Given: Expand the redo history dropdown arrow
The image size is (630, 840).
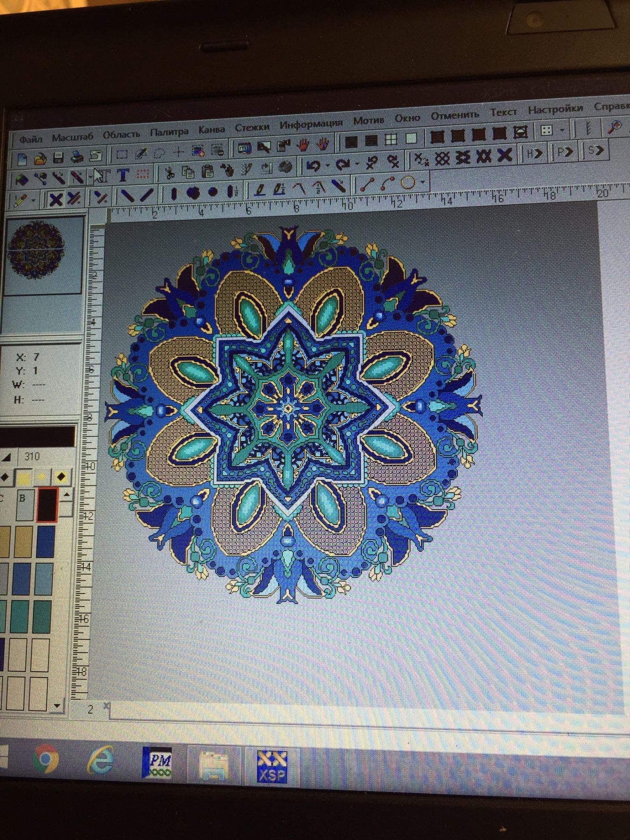Looking at the screenshot, I should click(357, 164).
